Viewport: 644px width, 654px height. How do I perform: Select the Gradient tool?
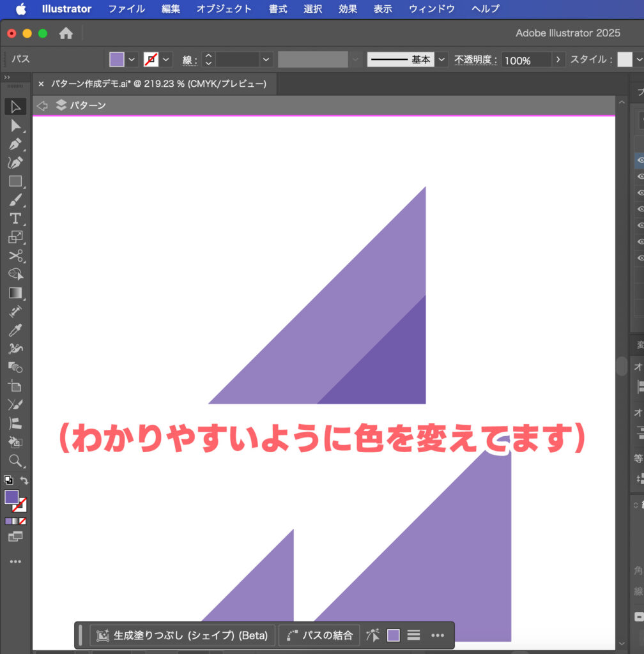[15, 293]
